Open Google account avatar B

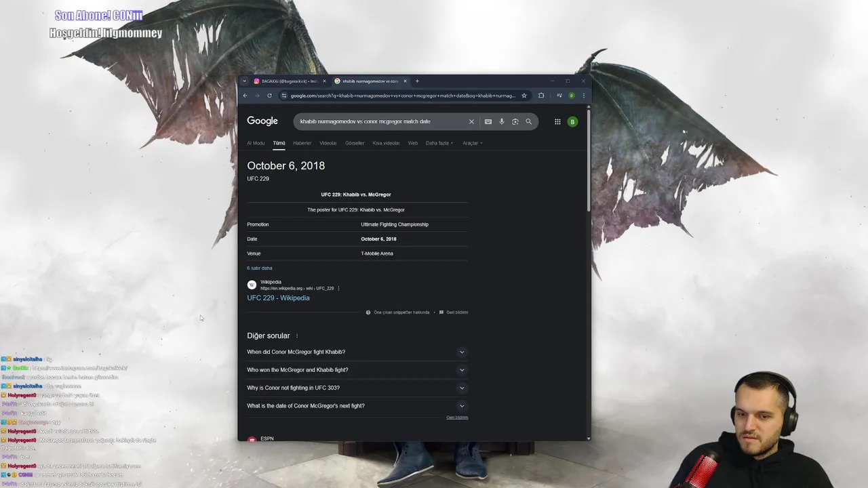click(572, 121)
